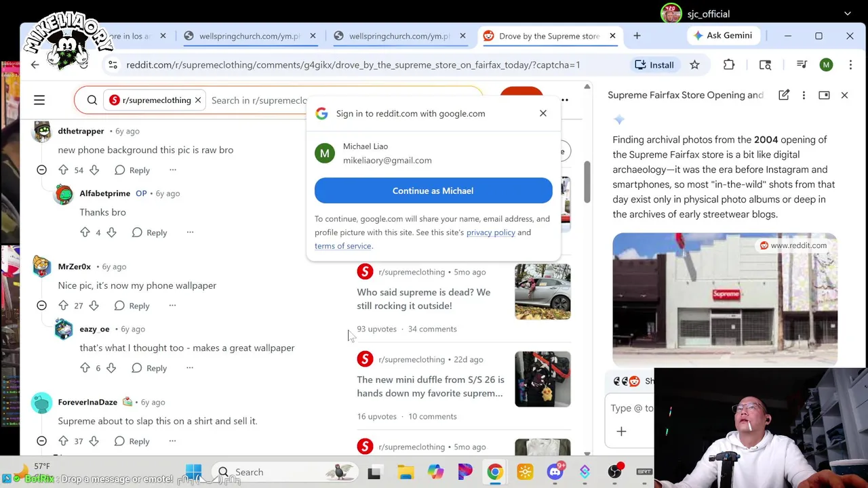
Task: Upvote ForeverInaDaze's comment
Action: [63, 441]
